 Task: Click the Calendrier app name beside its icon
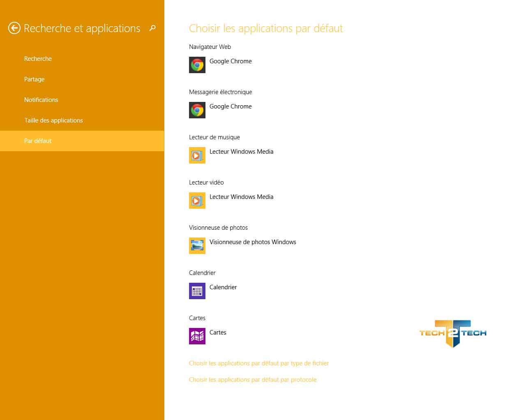pos(223,287)
